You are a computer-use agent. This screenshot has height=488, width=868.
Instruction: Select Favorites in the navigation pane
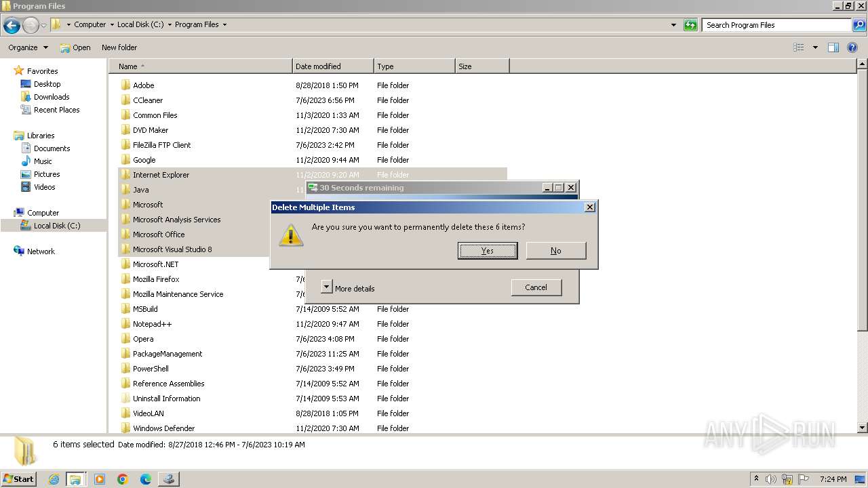tap(42, 71)
